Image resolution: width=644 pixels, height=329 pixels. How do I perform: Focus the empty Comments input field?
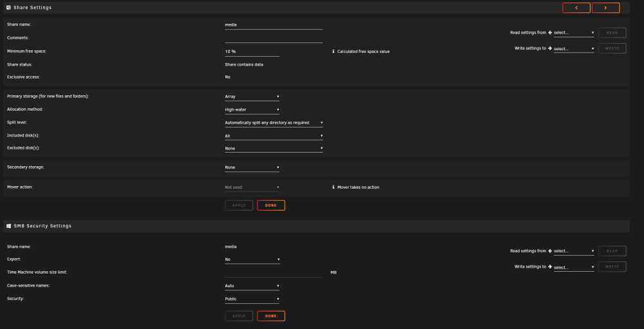tap(274, 38)
